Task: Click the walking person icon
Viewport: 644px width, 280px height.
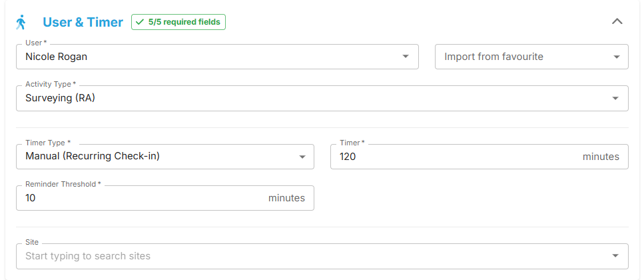Action: click(x=21, y=22)
